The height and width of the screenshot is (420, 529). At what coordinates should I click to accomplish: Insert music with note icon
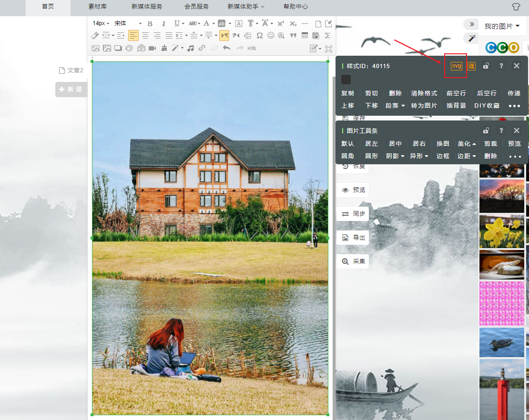[x=191, y=48]
